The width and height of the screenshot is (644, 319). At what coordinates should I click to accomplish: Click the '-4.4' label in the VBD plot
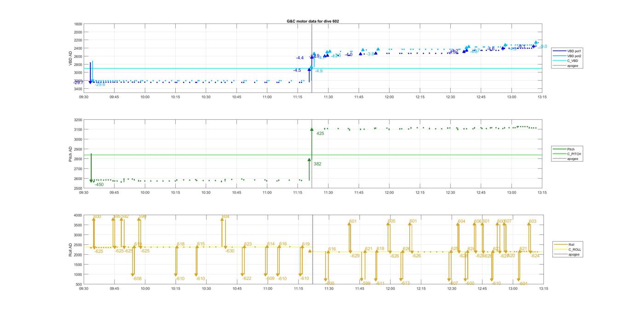(299, 58)
